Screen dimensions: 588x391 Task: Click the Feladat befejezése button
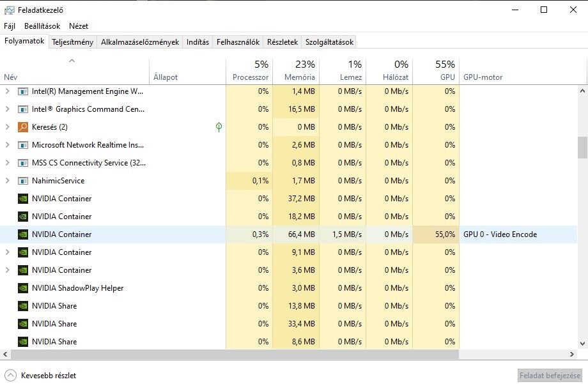point(550,375)
